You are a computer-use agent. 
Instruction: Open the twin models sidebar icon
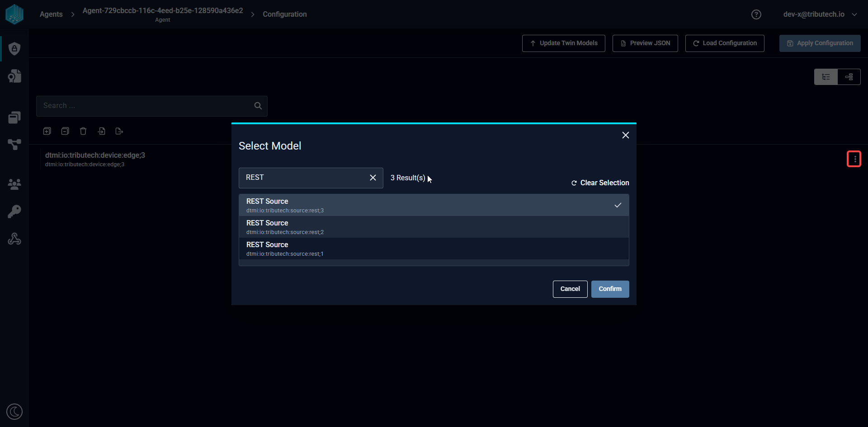[x=14, y=76]
